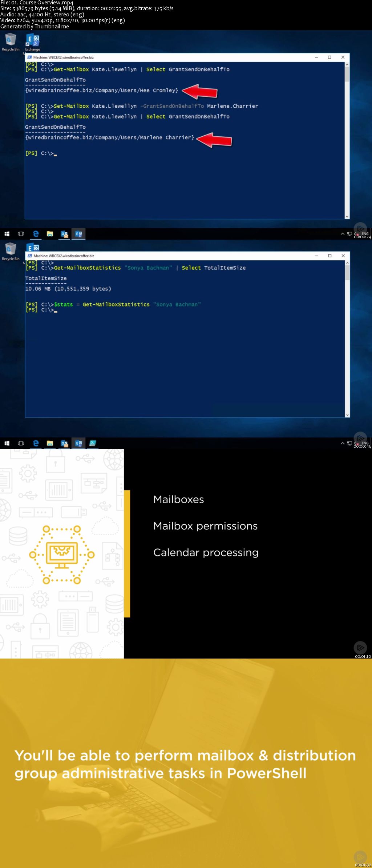Close the Get-MailboxStatistics shell window
The height and width of the screenshot is (868, 372).
click(343, 256)
